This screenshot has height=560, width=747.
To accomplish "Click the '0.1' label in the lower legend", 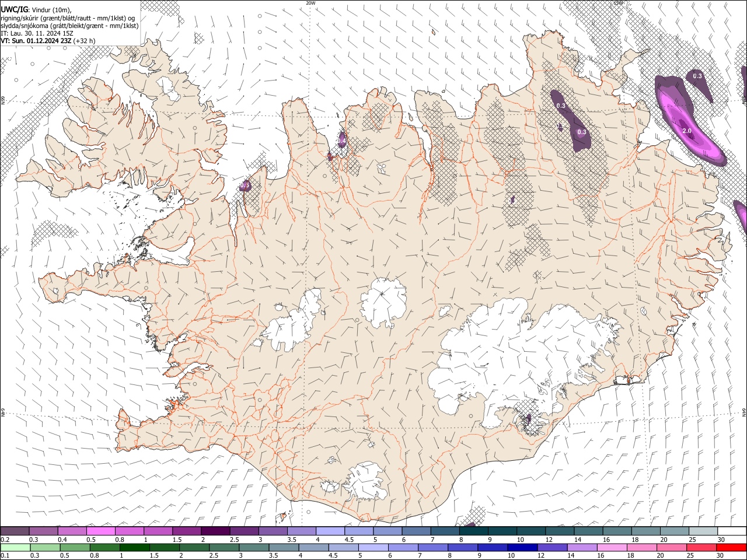I will pos(5,555).
